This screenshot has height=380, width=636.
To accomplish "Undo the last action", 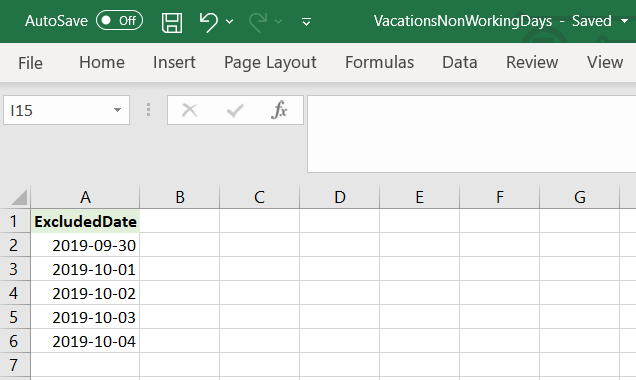I will point(208,21).
